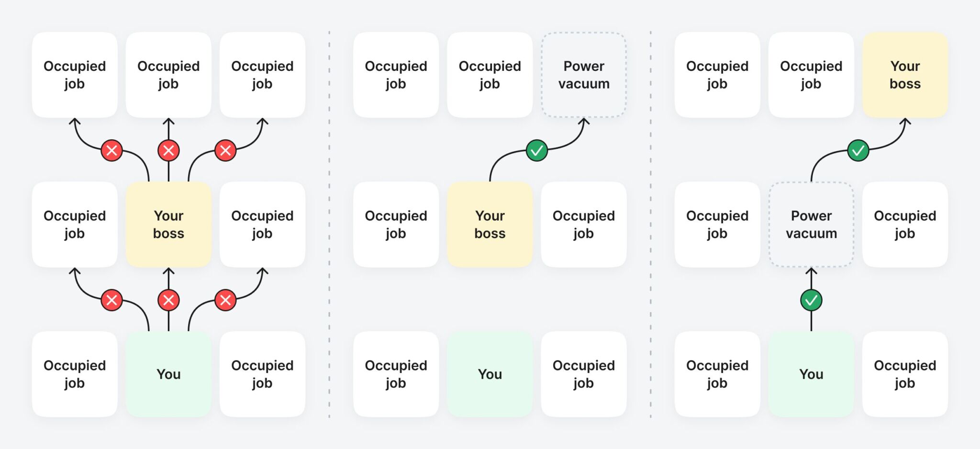Click the top-left Occupied job box of the left diagram

tap(75, 75)
